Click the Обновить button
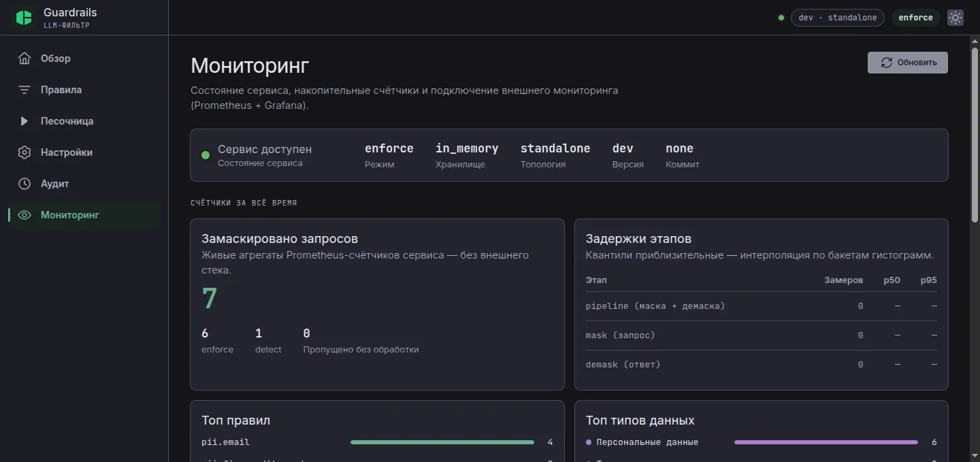Viewport: 980px width, 462px height. point(907,63)
